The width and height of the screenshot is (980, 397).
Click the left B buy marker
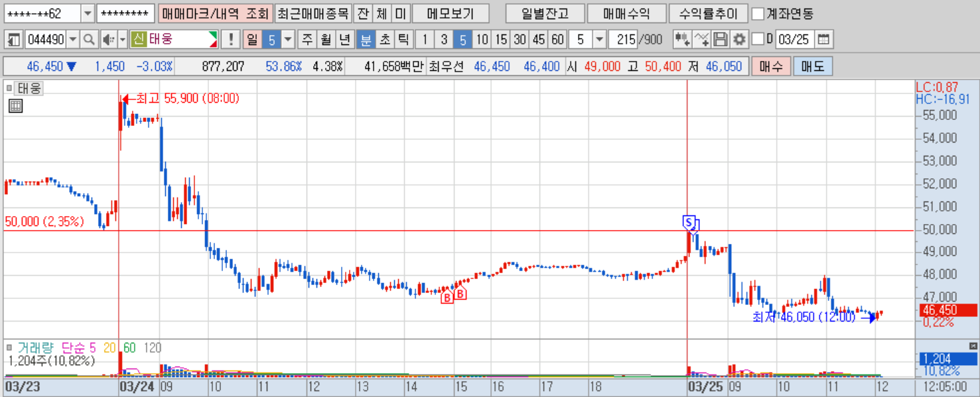(447, 298)
